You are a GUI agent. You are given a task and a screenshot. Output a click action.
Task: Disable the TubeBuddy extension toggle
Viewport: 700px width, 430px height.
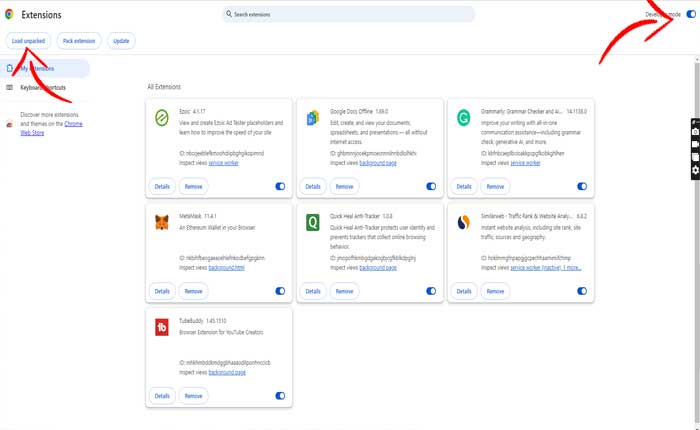tap(280, 396)
